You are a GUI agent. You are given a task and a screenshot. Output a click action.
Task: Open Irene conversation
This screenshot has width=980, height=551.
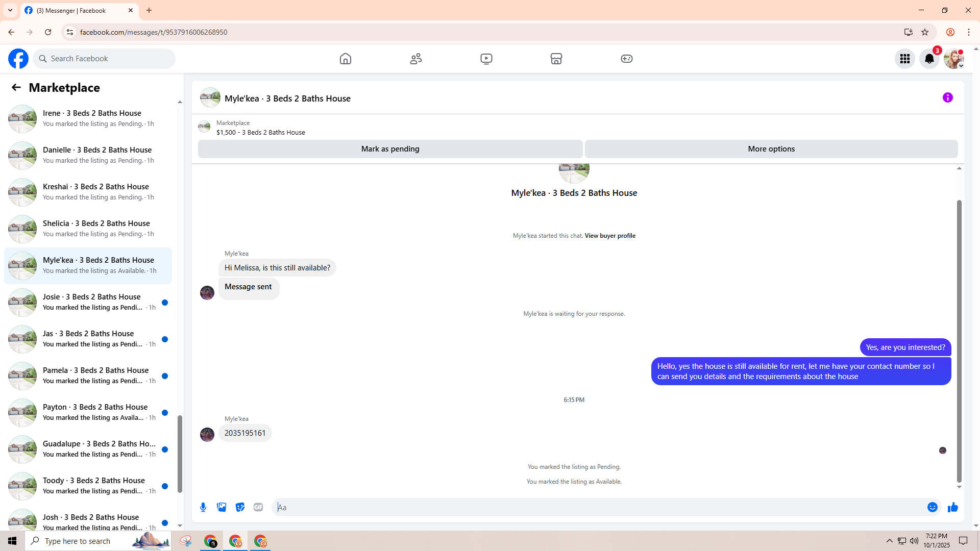[88, 118]
